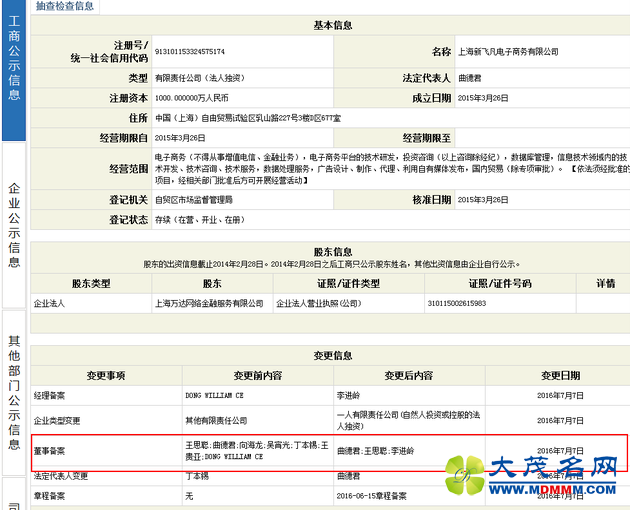Image resolution: width=630 pixels, height=510 pixels.
Task: Select the 经理备案 change row label
Action: 49,396
